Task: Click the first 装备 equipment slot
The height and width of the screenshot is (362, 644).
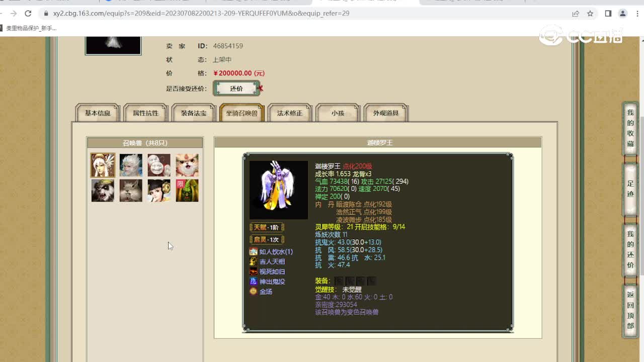Action: [339, 281]
